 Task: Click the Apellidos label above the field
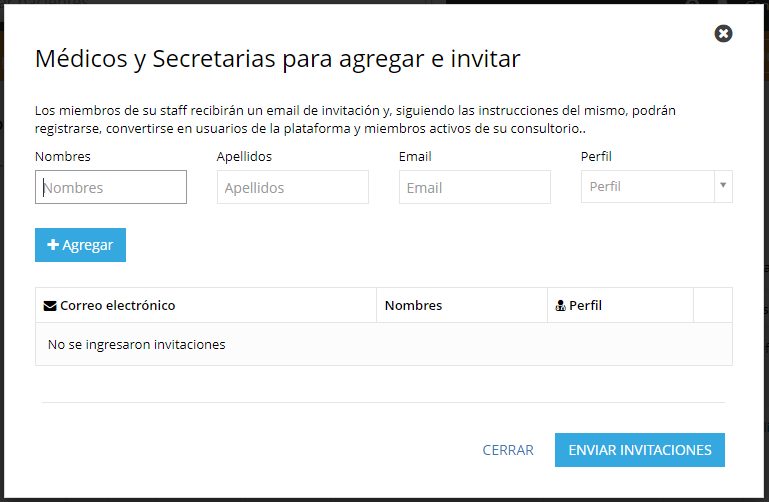(x=244, y=157)
